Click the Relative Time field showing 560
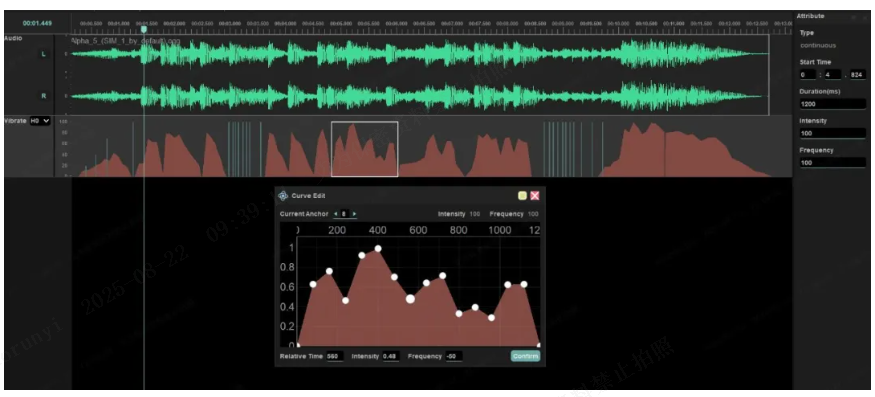Screen dimensions: 875x397 334,356
